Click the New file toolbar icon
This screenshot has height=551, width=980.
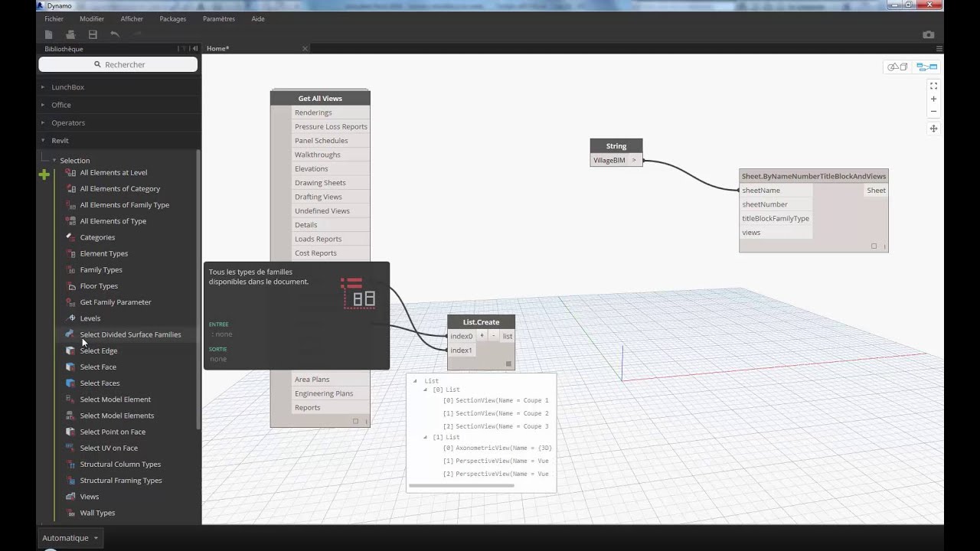48,34
